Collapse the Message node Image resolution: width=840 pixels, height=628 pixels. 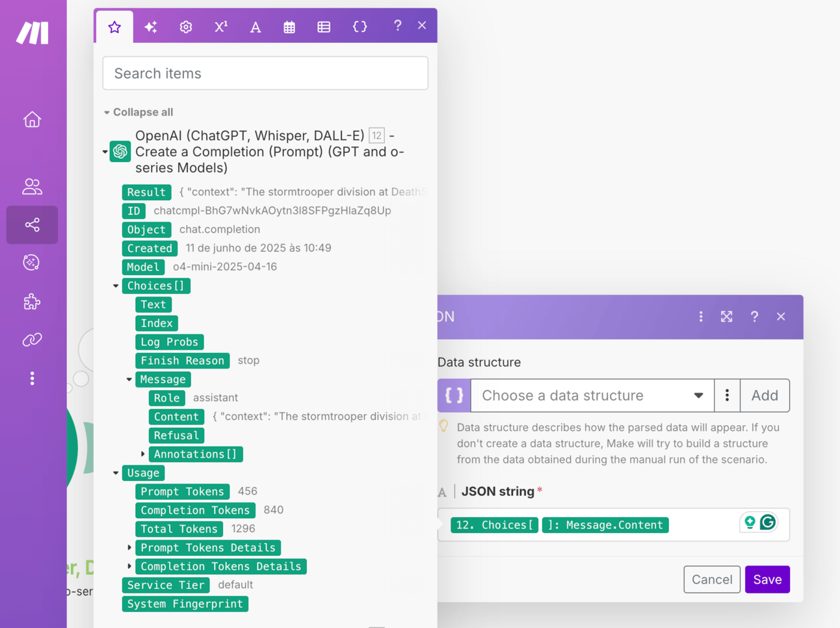[x=129, y=380]
